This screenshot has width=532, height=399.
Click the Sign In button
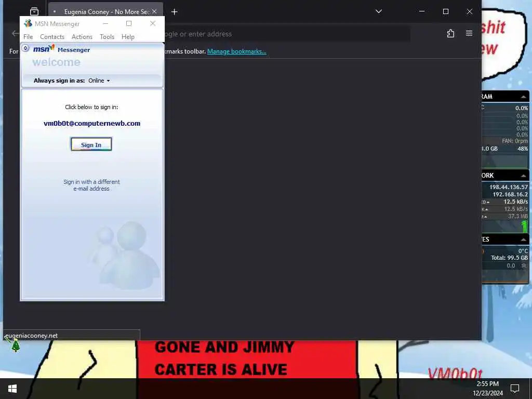point(91,144)
